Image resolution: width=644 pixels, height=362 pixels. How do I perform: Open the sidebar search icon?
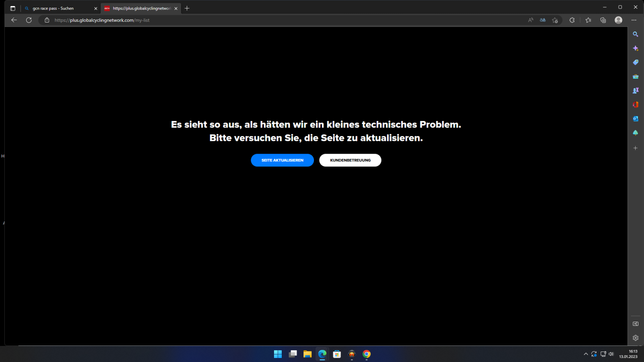pos(636,34)
